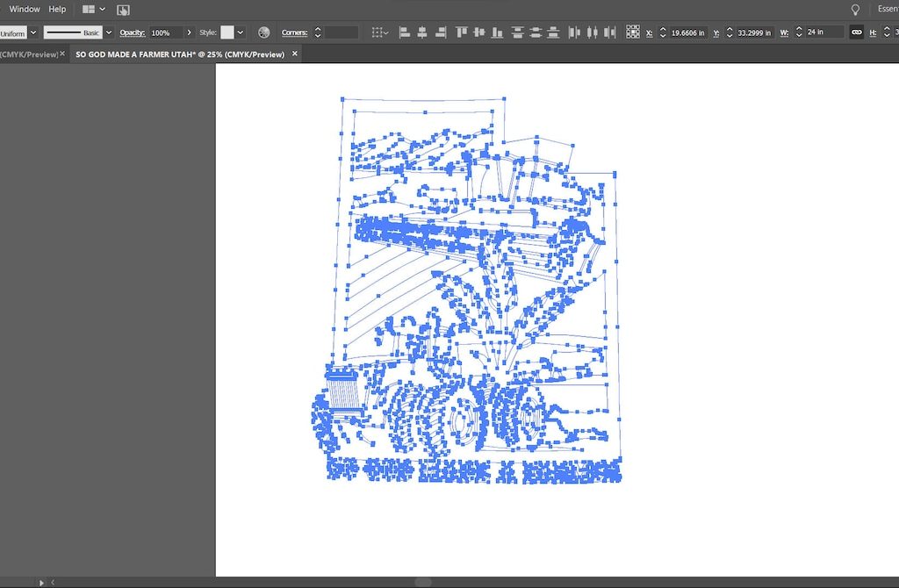Click Vertical Distribute Center icon

536,32
